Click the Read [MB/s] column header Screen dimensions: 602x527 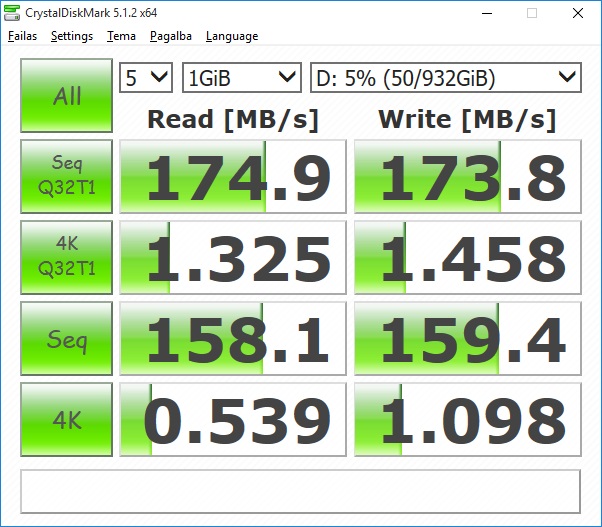(x=233, y=119)
